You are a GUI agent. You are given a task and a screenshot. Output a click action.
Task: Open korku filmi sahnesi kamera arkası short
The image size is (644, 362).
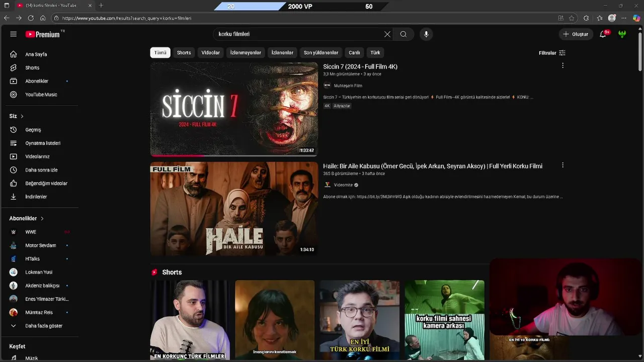[445, 320]
